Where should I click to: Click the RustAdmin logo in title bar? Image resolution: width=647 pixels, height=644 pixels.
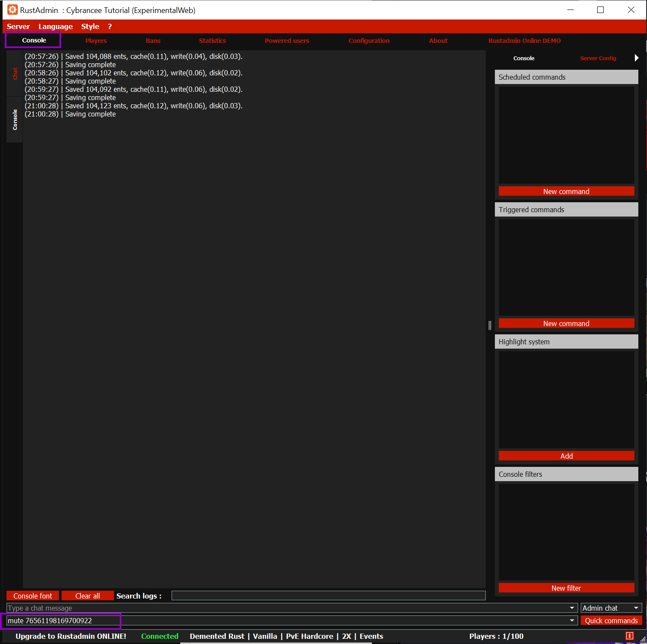tap(13, 10)
